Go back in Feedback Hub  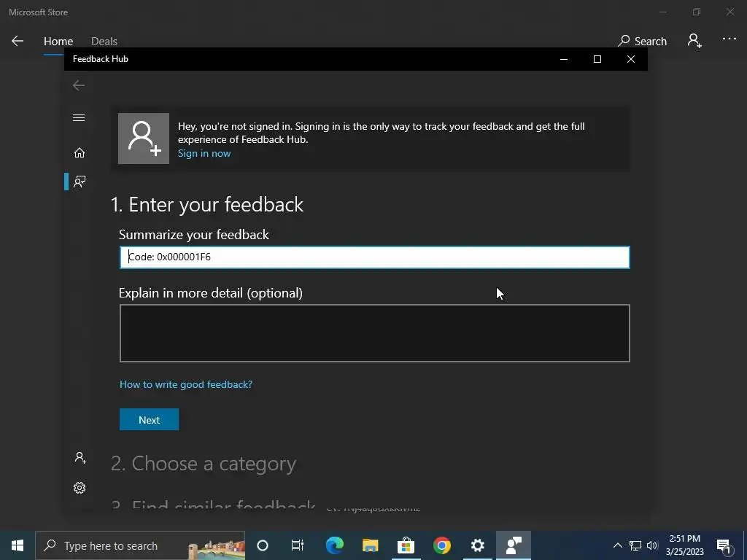pyautogui.click(x=79, y=85)
